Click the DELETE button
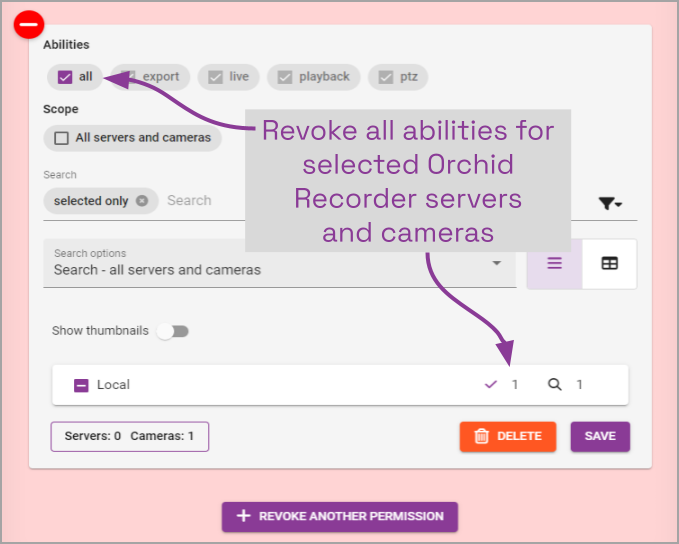Image resolution: width=679 pixels, height=544 pixels. 508,436
